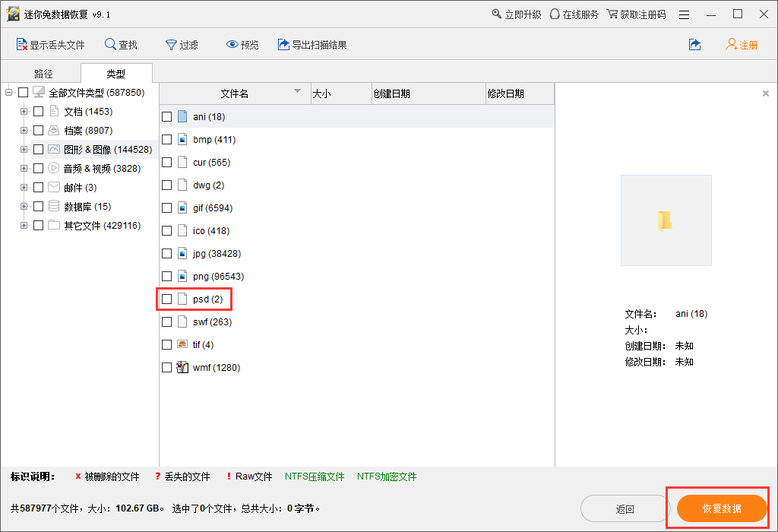The height and width of the screenshot is (532, 778).
Task: Click the preview thumbnail folder image
Action: click(x=666, y=220)
